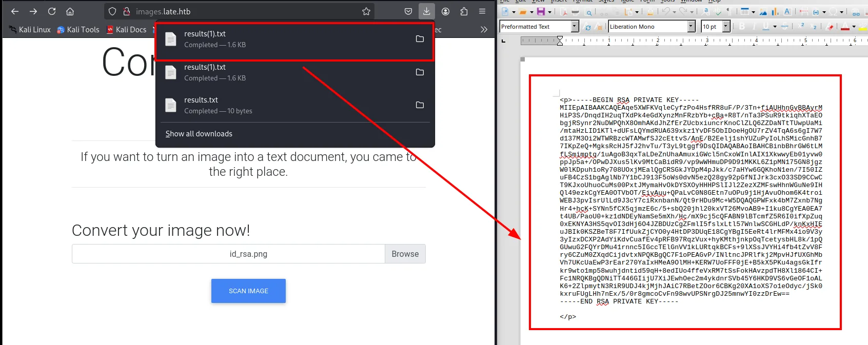Image resolution: width=868 pixels, height=345 pixels.
Task: Click the insecure connection padlock icon
Action: tap(126, 11)
